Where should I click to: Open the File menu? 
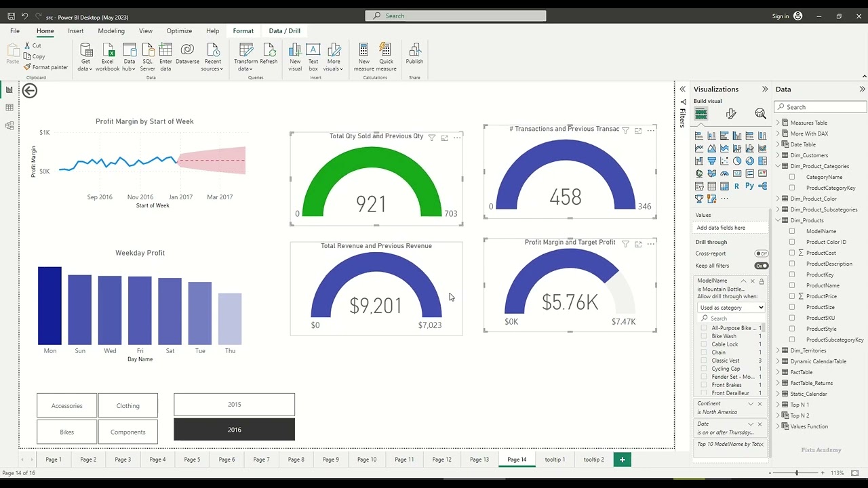(x=15, y=31)
